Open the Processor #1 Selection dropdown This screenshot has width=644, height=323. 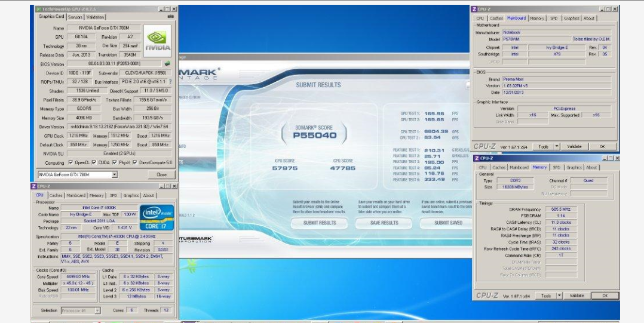[x=97, y=310]
